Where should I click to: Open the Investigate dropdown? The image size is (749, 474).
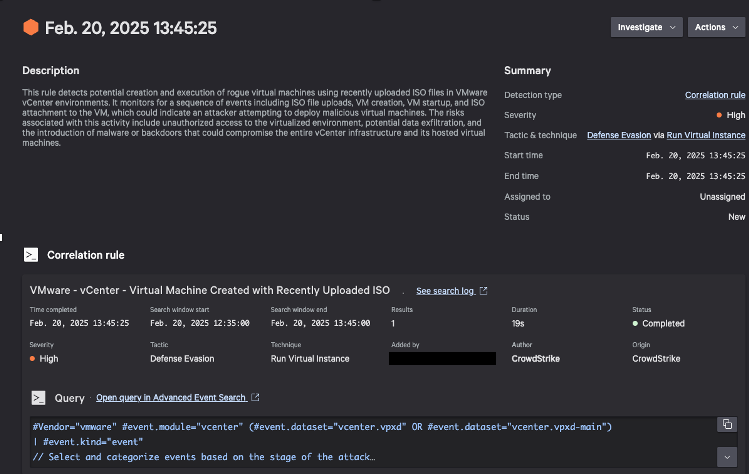pos(646,27)
